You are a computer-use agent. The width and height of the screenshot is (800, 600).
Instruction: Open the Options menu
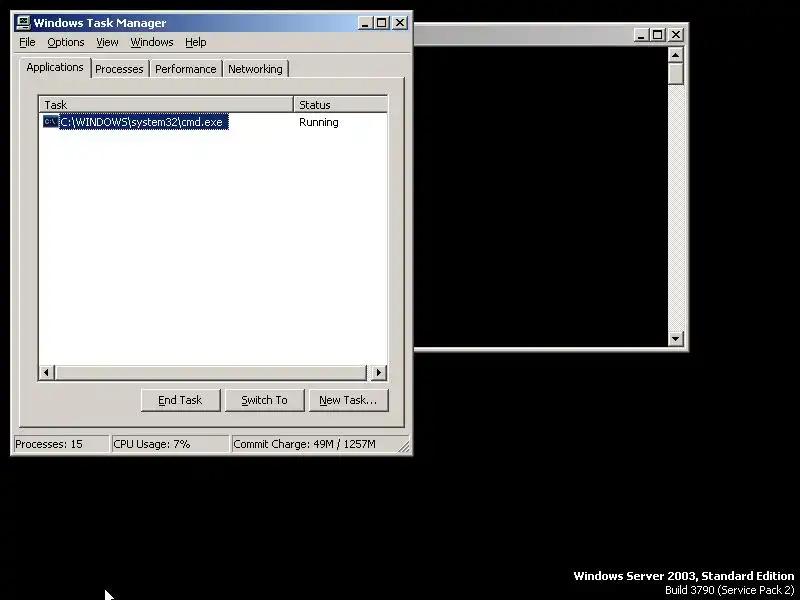[66, 42]
